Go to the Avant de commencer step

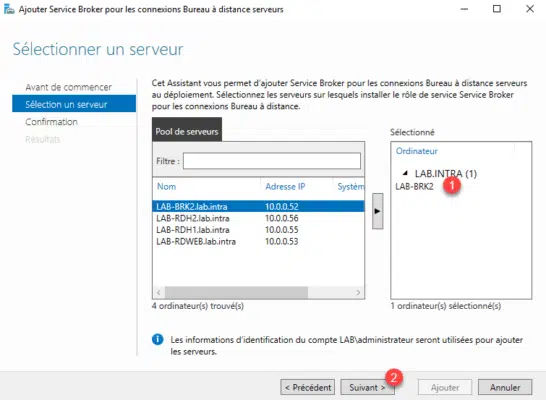tap(69, 87)
